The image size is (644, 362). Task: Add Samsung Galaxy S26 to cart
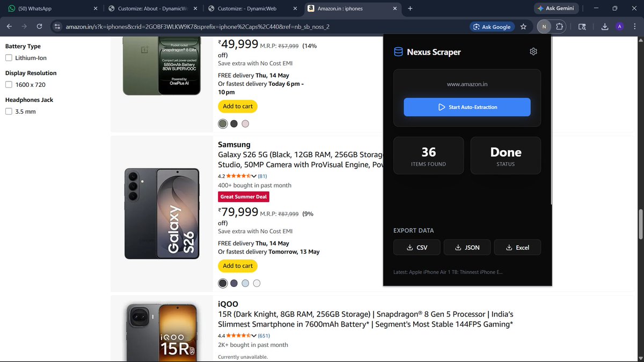pyautogui.click(x=238, y=265)
